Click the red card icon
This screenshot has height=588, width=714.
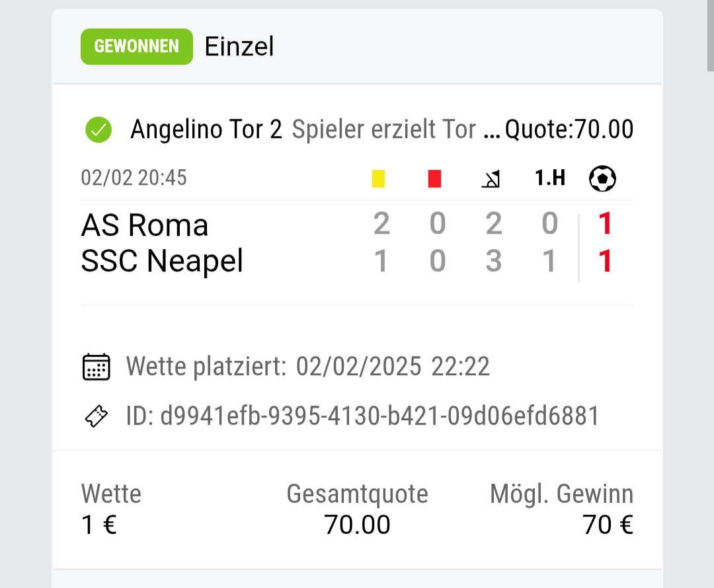[434, 178]
